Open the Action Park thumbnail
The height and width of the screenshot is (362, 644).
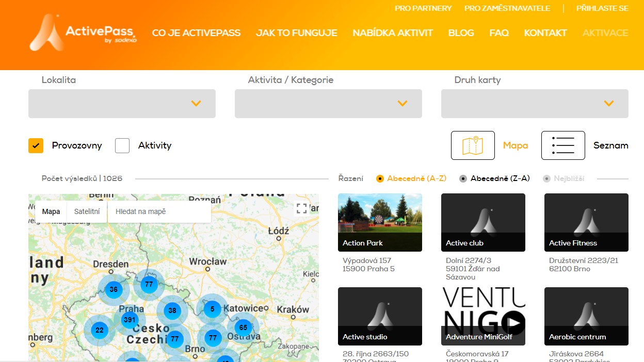pos(380,222)
